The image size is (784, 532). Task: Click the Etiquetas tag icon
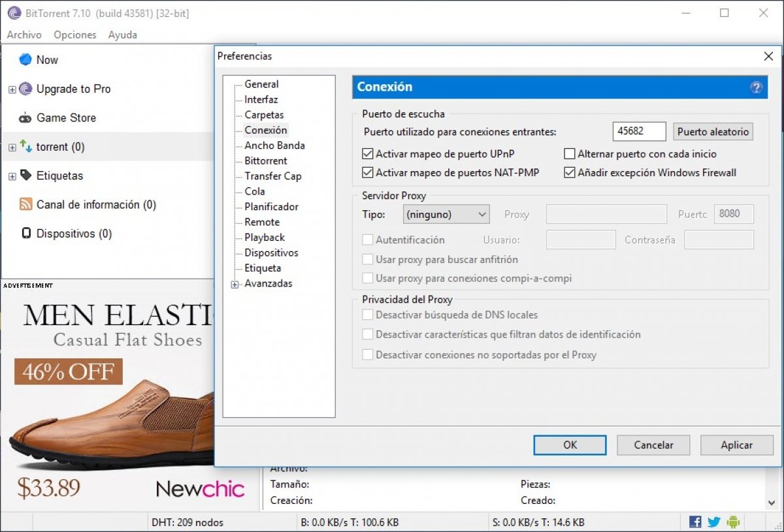pyautogui.click(x=25, y=176)
